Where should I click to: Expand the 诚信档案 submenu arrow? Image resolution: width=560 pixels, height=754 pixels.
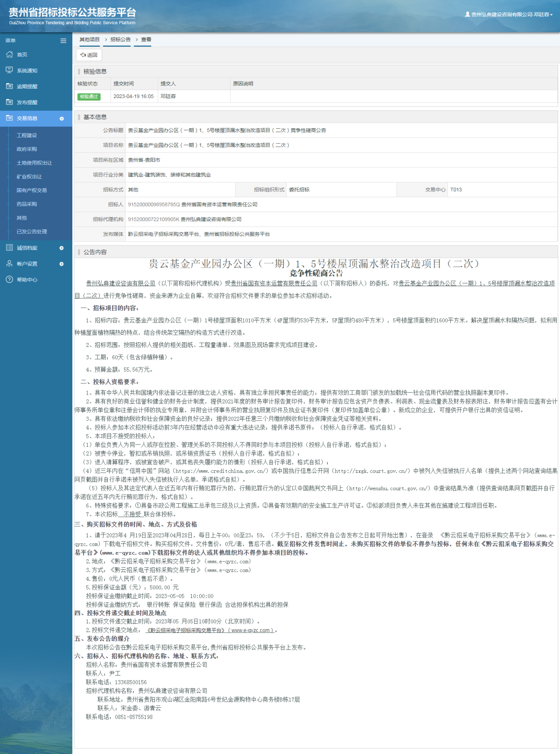(x=62, y=248)
